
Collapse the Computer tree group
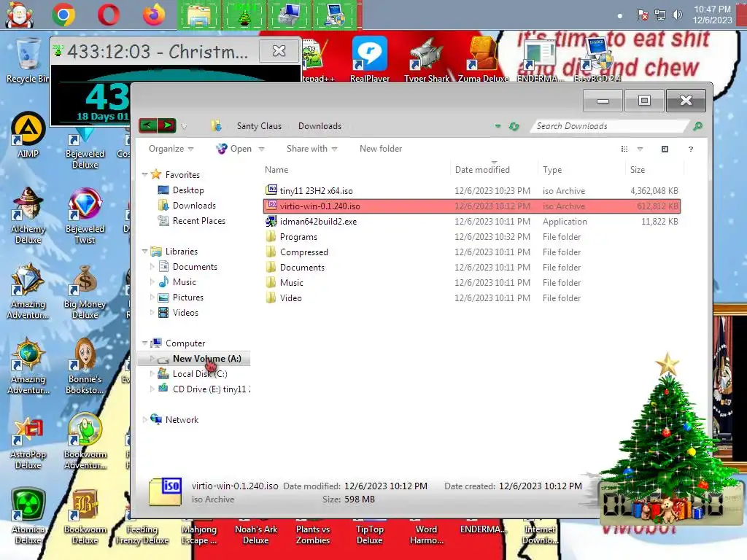[145, 343]
